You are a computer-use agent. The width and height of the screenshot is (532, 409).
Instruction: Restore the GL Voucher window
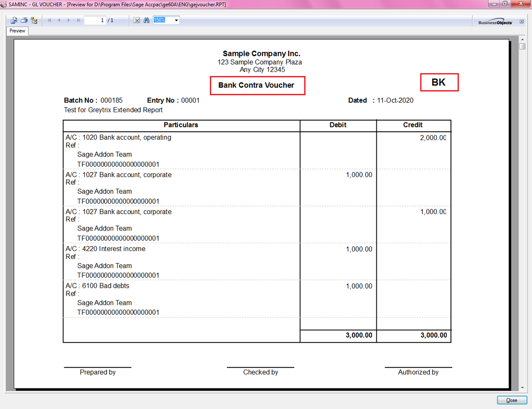pos(505,4)
